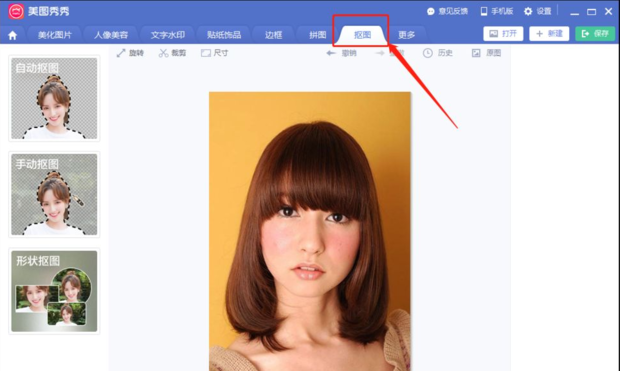Click the 打开 button
The height and width of the screenshot is (371, 620).
503,34
